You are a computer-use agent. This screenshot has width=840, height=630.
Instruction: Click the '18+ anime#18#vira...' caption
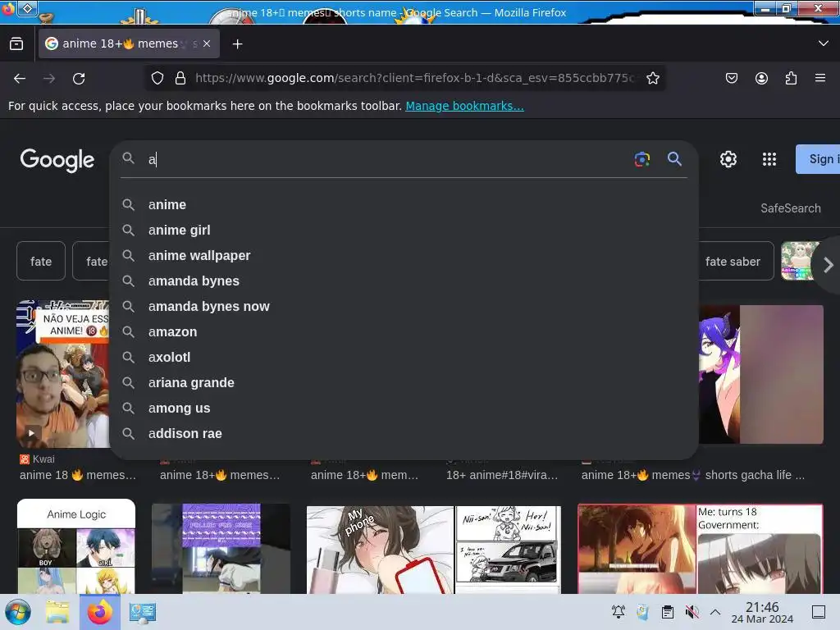502,475
